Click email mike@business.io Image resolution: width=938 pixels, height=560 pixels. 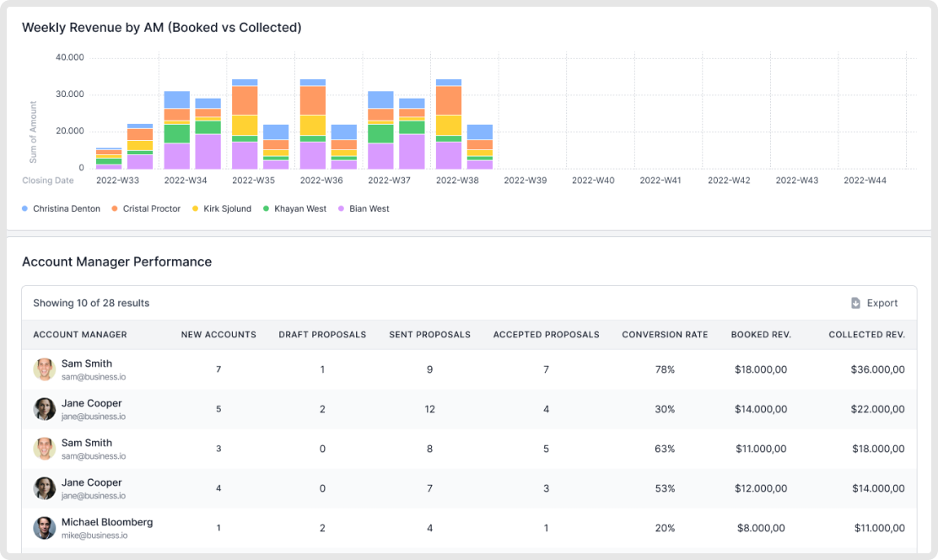tap(94, 536)
